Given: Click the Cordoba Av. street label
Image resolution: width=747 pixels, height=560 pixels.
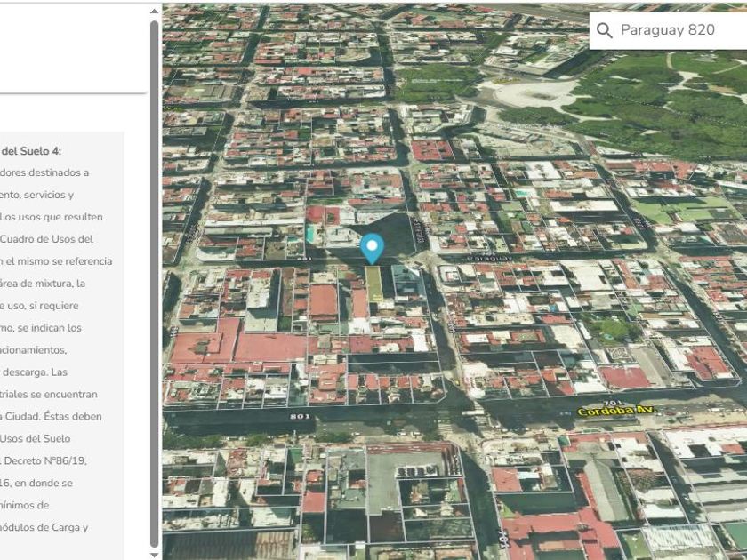Looking at the screenshot, I should 617,411.
